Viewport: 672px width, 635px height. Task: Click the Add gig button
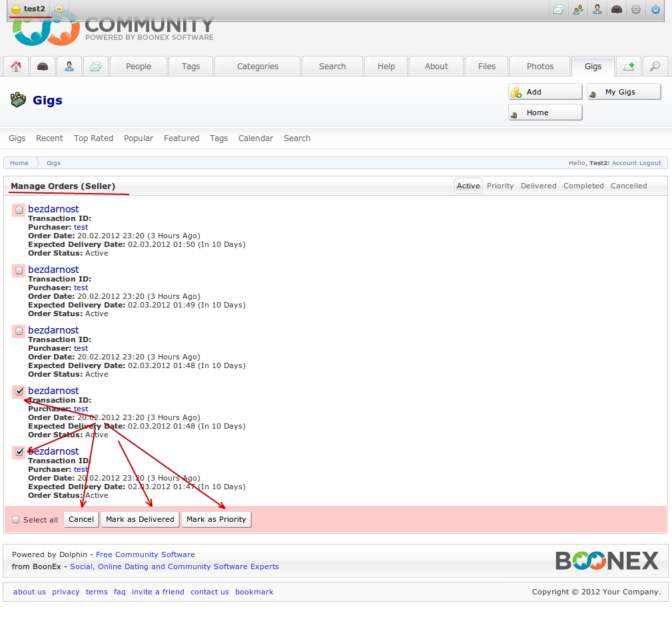coord(545,92)
